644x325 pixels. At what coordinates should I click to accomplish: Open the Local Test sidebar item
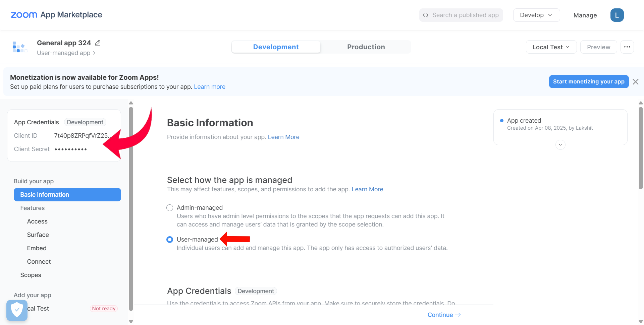38,309
